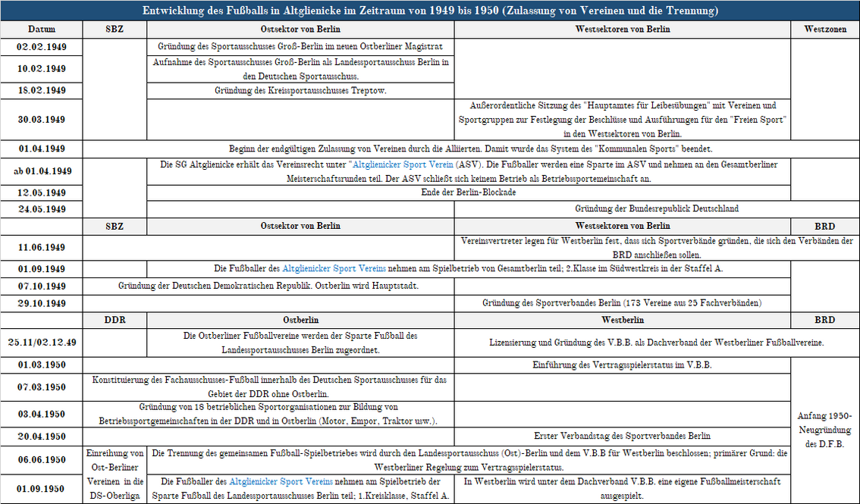
Task: Click 'Einführung des Vertragsspielerstatus im V.B.B.' cell
Action: (623, 365)
